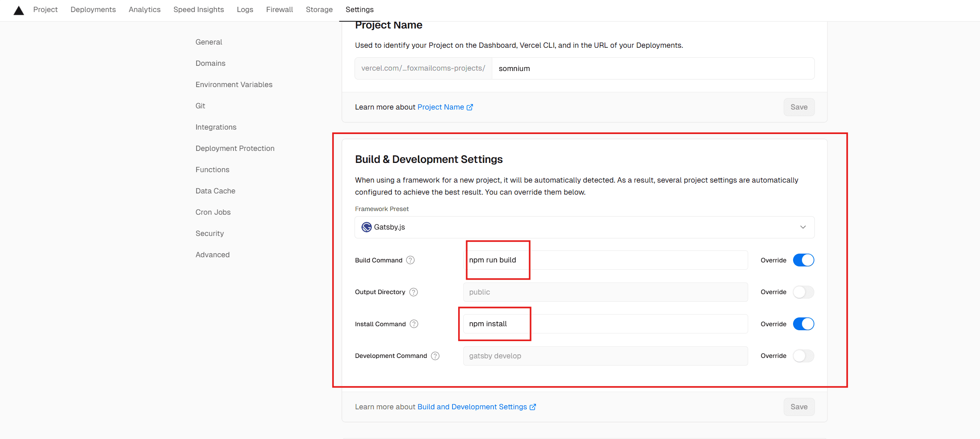Enable the Output Directory override switch
This screenshot has width=980, height=439.
pos(803,292)
